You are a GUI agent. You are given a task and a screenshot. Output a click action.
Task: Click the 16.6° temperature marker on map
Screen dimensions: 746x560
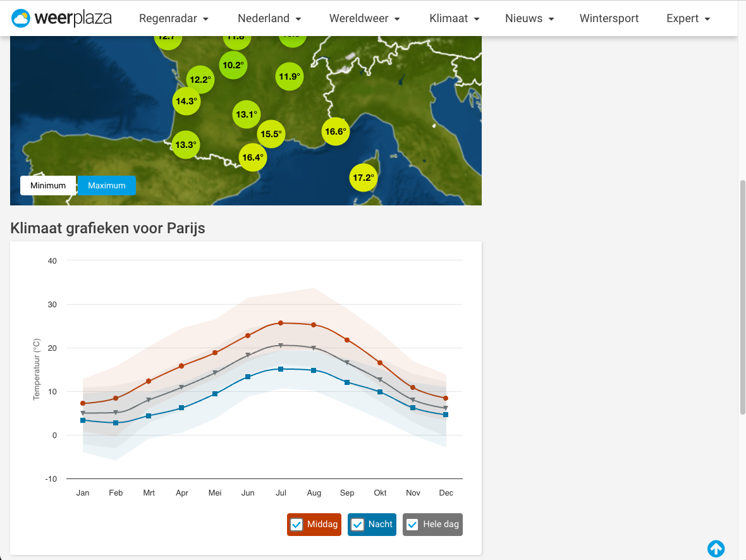335,131
